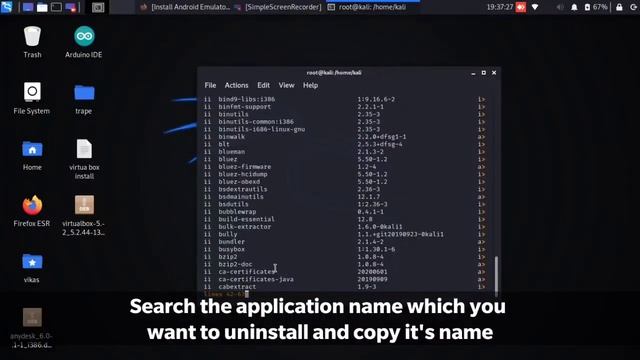Select the Arduino IDE desktop icon
Screen dimensions: 640x360
click(84, 42)
